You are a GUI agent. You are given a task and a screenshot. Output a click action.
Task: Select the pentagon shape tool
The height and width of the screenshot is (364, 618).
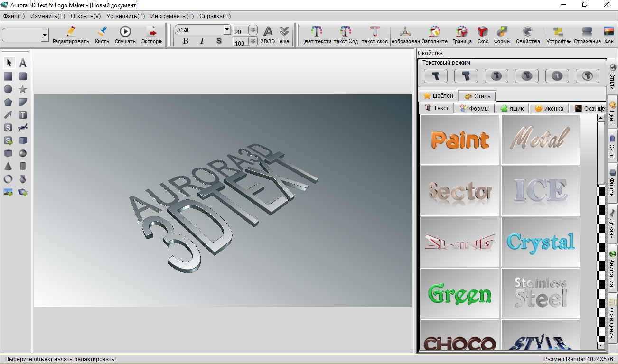8,102
